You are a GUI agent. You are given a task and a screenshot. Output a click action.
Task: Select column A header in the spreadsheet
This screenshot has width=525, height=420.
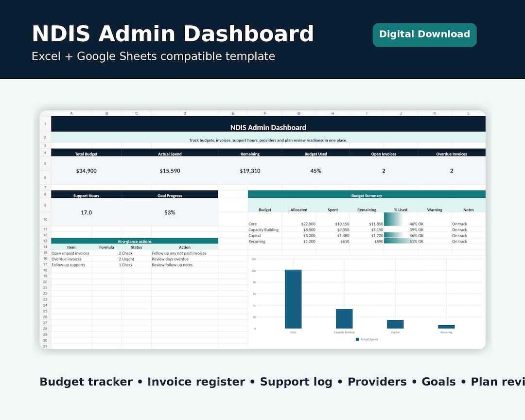[71, 113]
